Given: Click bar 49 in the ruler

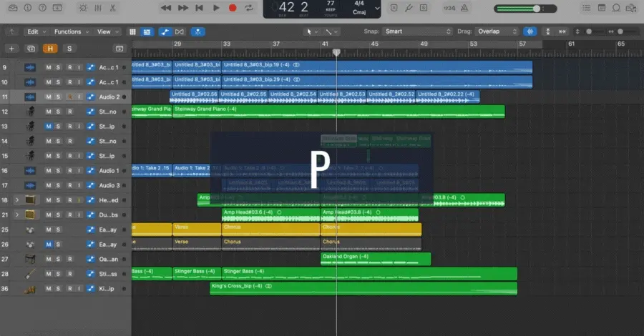Looking at the screenshot, I should coord(424,44).
